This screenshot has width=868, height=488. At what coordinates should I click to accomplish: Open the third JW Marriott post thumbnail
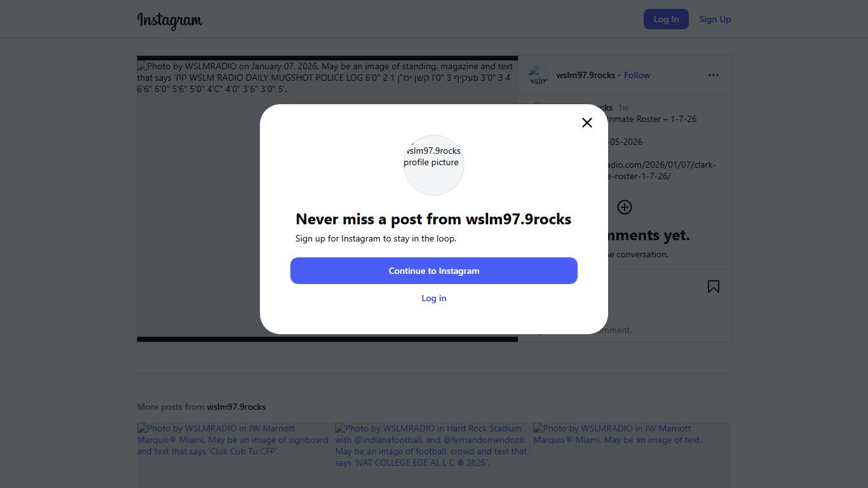(632, 455)
